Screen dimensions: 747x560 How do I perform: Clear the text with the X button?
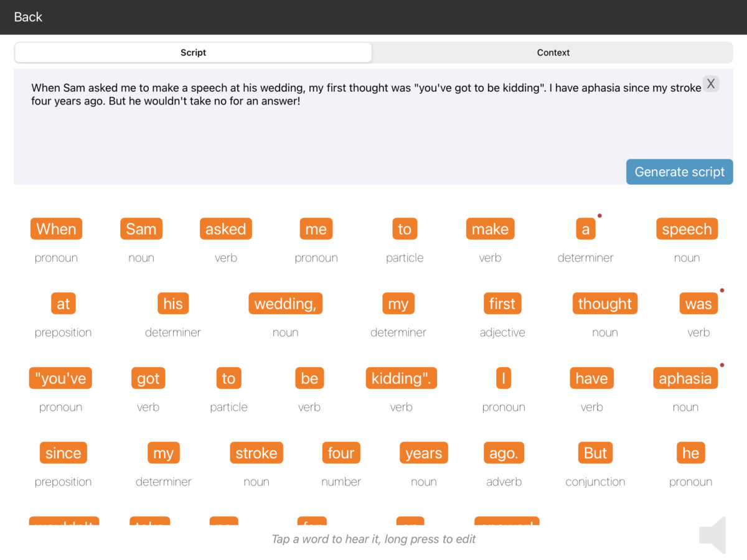click(710, 84)
